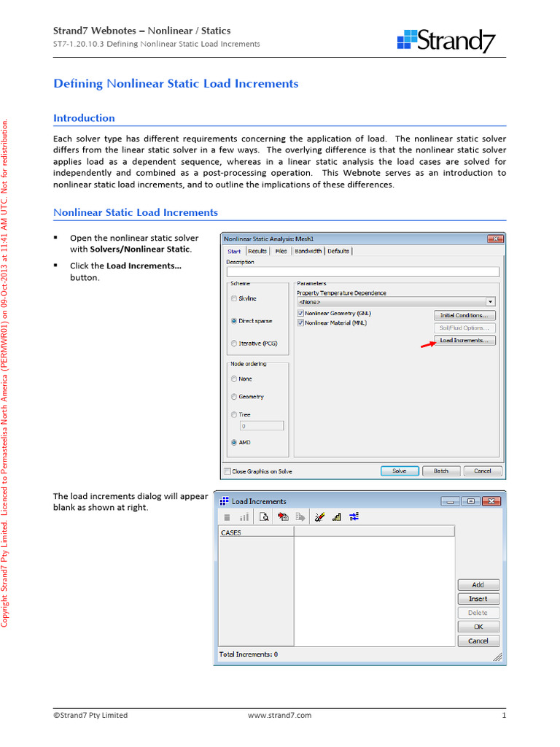Click the 'Defining Nonlinear Static Load Increments' title
Image resolution: width=560 pixels, height=747 pixels.
176,84
